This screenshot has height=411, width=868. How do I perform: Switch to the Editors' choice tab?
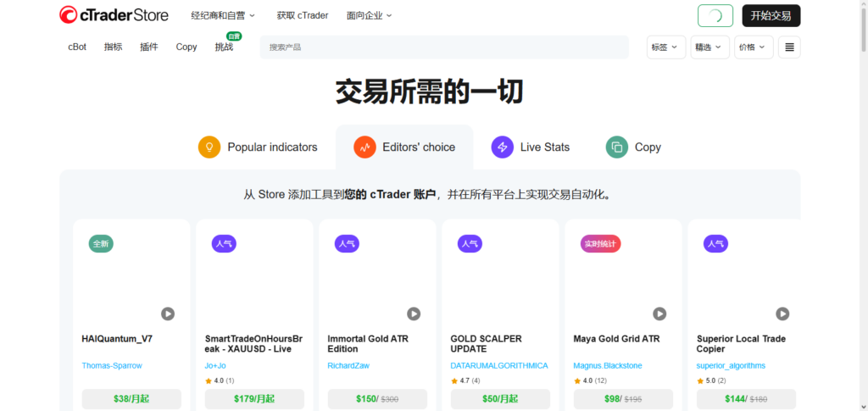click(404, 147)
